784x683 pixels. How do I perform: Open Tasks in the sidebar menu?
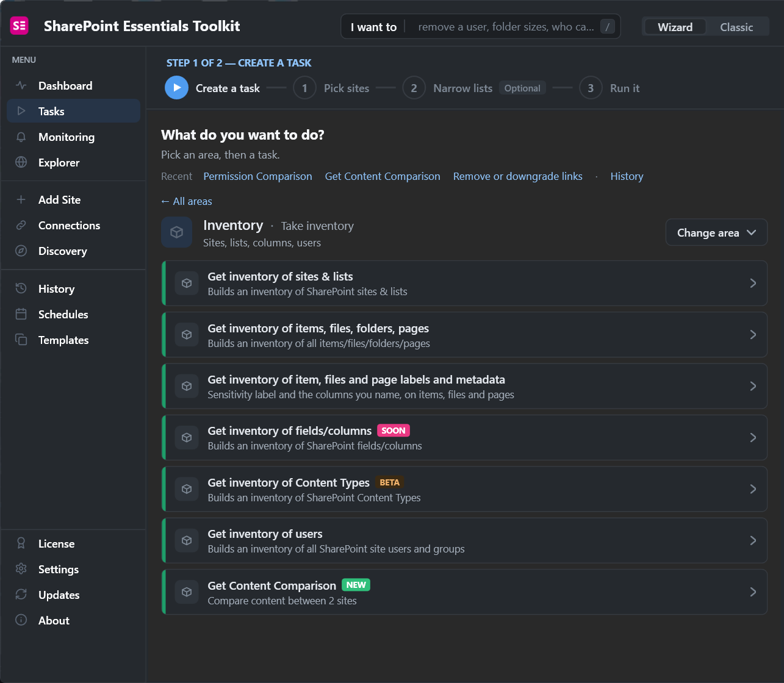pos(73,111)
